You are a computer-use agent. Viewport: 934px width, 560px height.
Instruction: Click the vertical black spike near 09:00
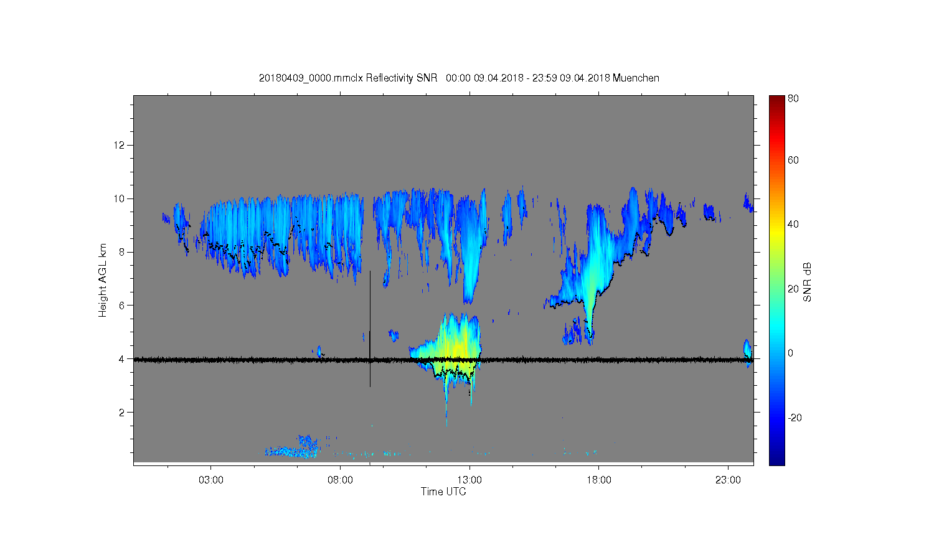point(370,329)
